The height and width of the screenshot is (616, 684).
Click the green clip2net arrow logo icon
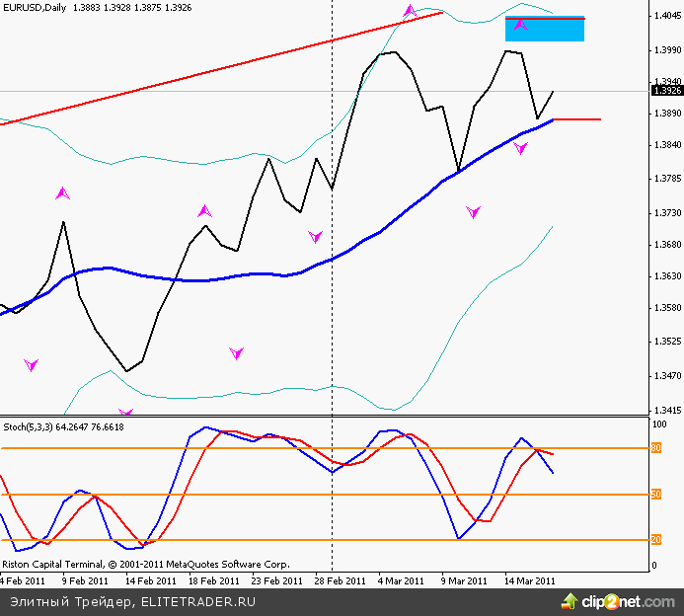(570, 600)
